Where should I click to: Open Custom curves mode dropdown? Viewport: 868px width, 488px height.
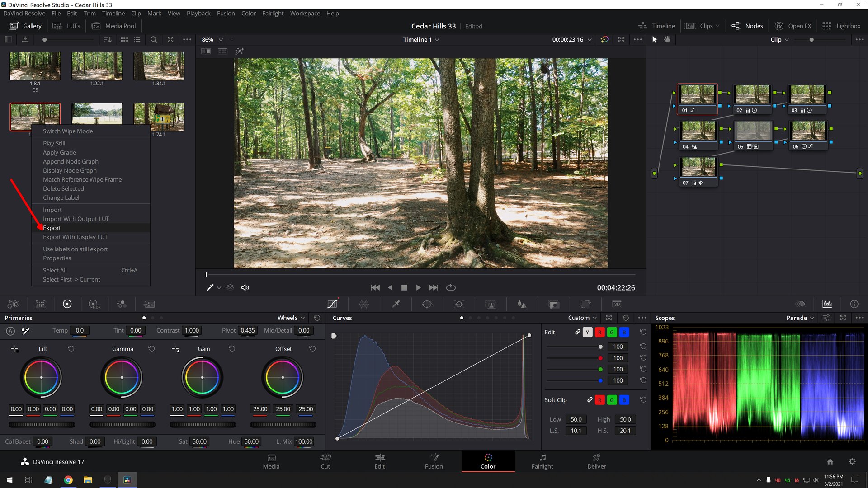(x=582, y=318)
